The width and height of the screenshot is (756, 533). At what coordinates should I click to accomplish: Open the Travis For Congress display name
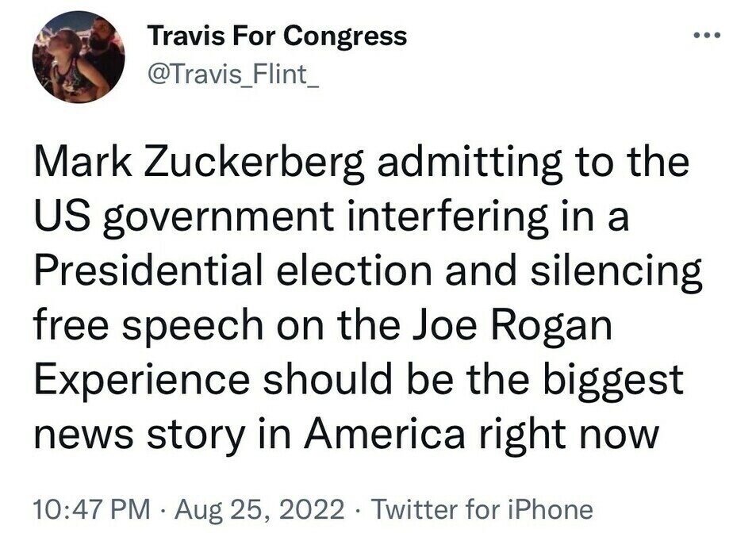click(x=277, y=36)
